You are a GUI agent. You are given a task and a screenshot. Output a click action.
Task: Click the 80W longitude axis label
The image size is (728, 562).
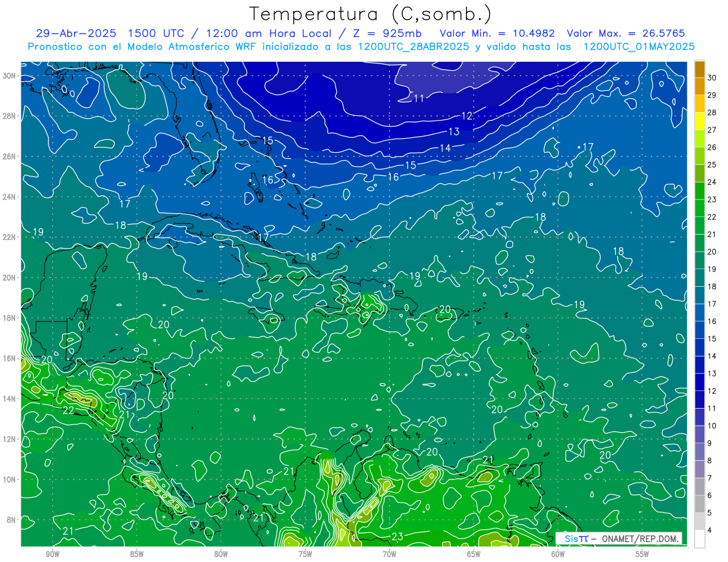point(221,554)
